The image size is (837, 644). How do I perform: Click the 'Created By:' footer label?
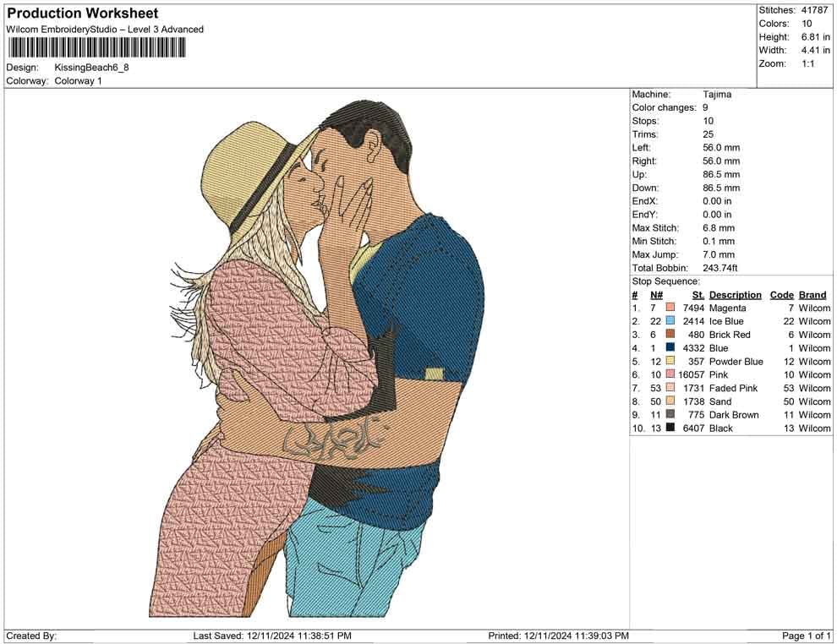coord(31,636)
